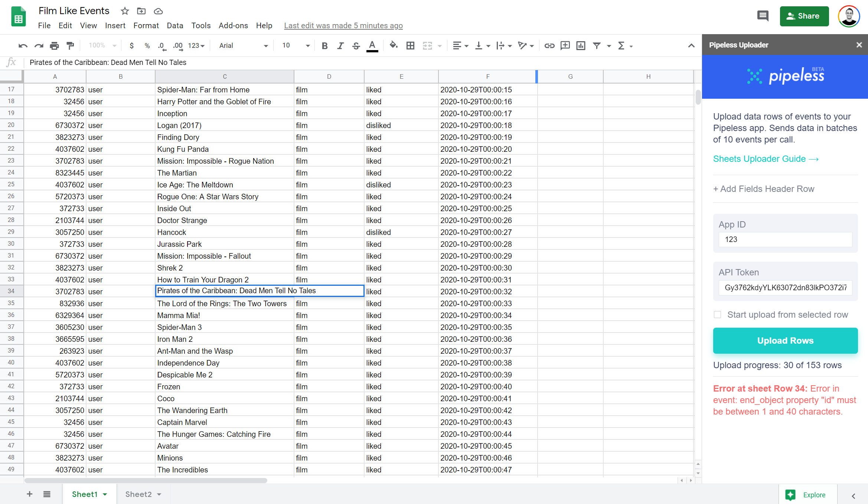Insert a link via toolbar icon
868x504 pixels.
pos(549,46)
